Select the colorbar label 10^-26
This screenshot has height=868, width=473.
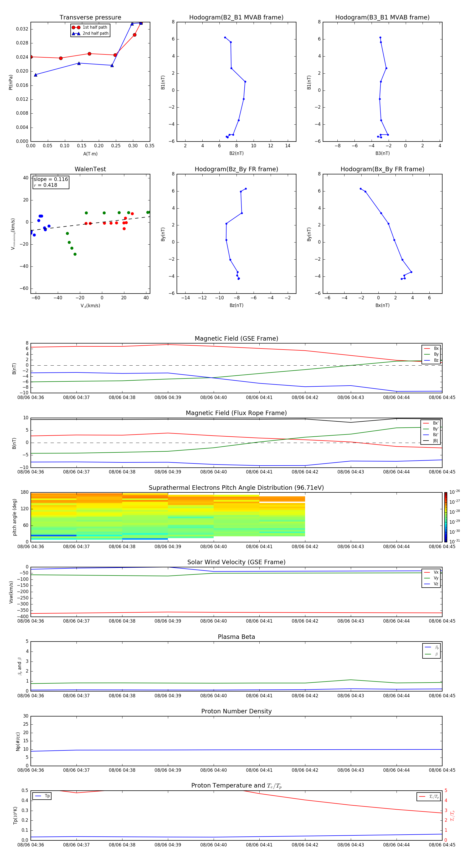click(455, 492)
